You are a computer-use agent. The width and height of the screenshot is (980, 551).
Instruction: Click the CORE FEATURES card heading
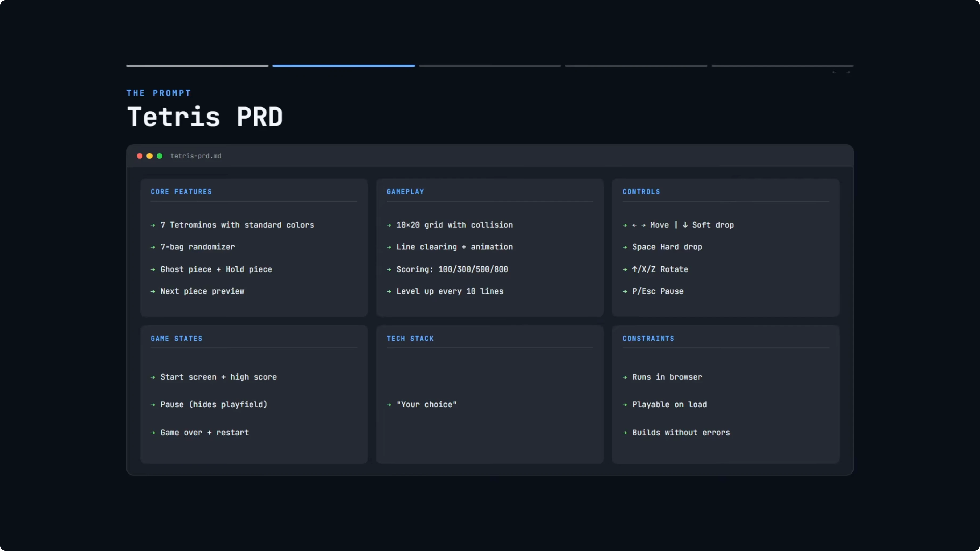point(181,192)
